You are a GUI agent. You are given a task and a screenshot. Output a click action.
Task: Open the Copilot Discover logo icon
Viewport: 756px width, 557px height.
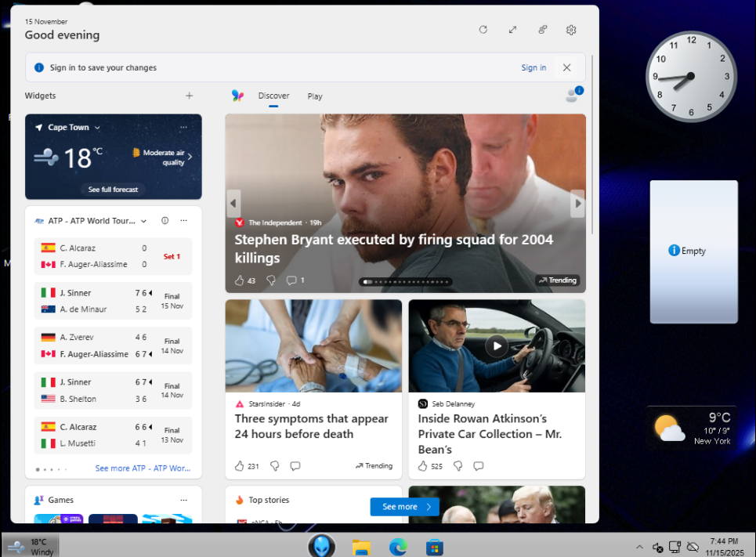(237, 96)
